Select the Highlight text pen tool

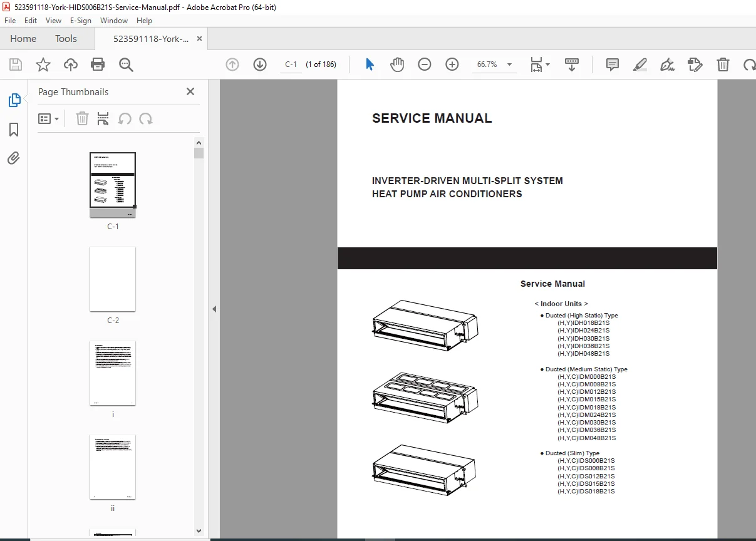(x=640, y=64)
